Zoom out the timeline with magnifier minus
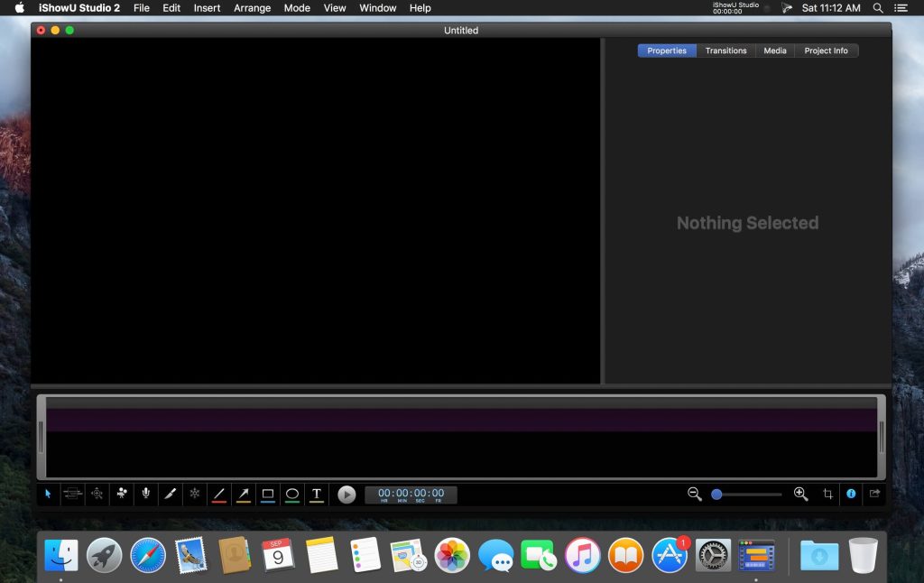924x583 pixels. pos(694,494)
